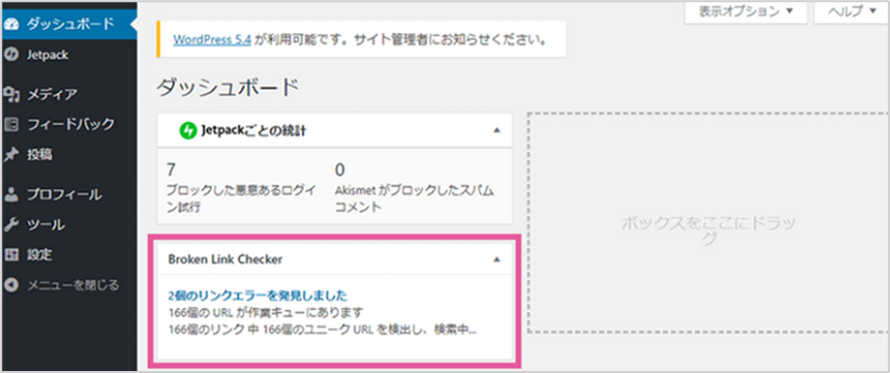Click the Akismet がブロックしたスパムコメント label
Image resolution: width=890 pixels, height=373 pixels.
(414, 199)
